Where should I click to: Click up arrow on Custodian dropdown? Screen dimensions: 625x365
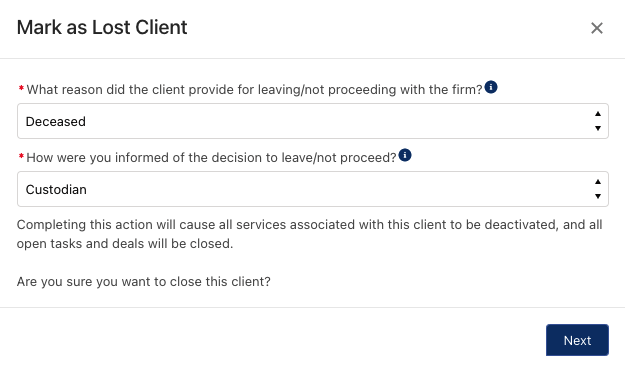coord(597,182)
